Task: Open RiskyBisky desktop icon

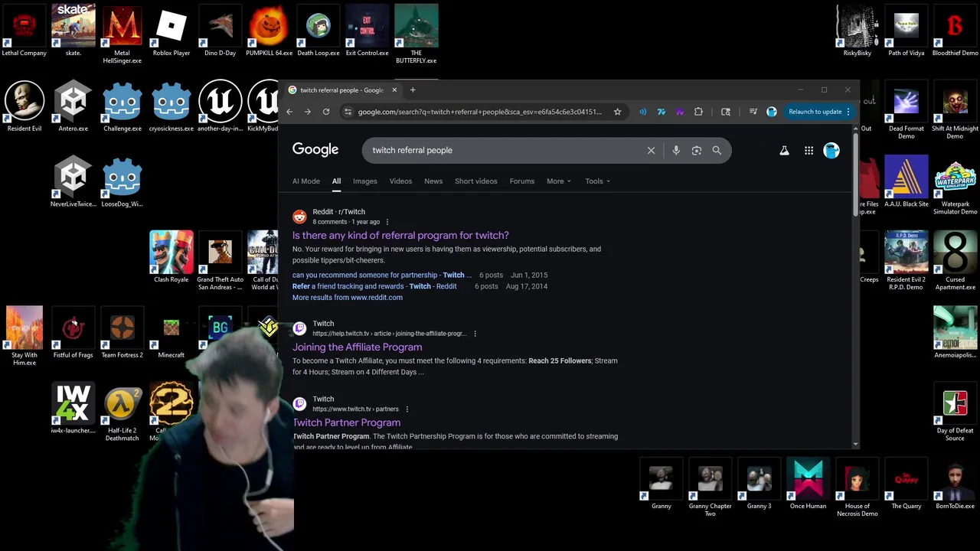Action: pos(857,31)
